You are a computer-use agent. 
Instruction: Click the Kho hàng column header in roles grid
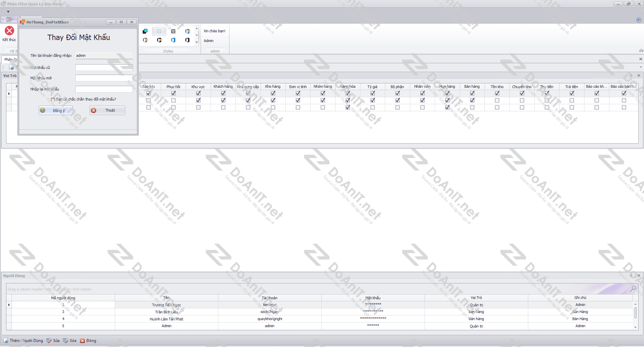coord(273,86)
